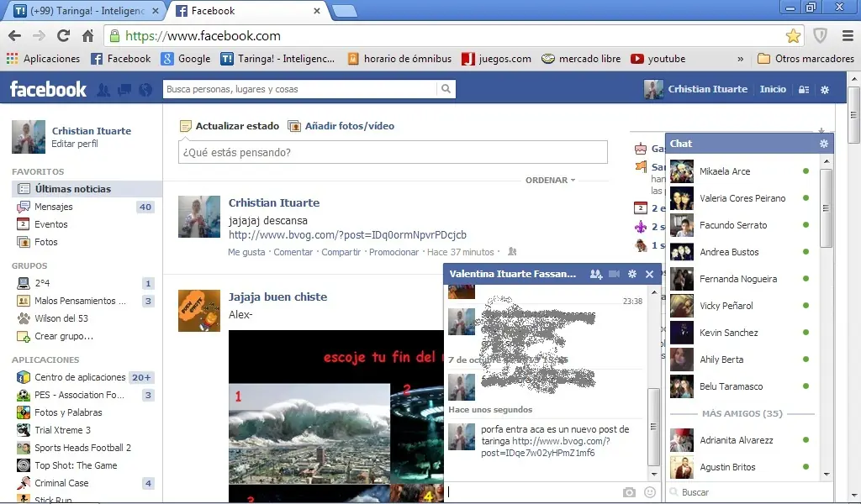Open the ORDENAR sort dropdown
Image resolution: width=861 pixels, height=504 pixels.
coord(550,180)
